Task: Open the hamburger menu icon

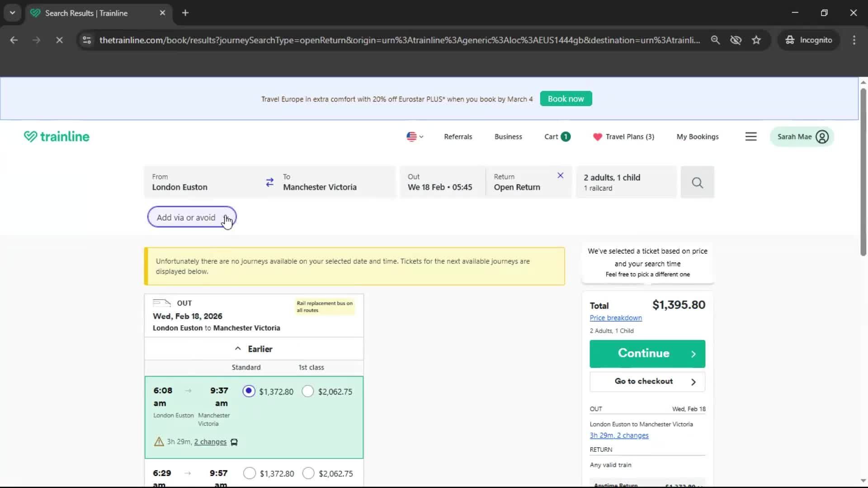Action: tap(750, 136)
